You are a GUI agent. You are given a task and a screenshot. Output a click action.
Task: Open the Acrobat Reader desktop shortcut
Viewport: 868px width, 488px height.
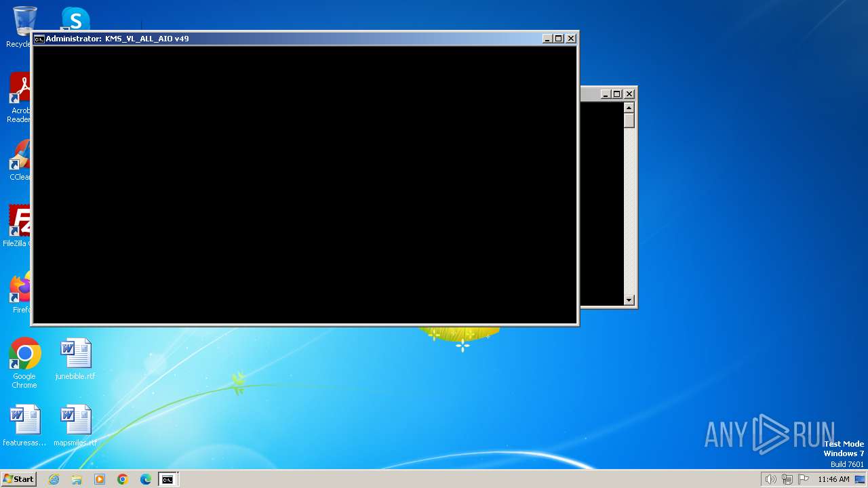[x=20, y=98]
